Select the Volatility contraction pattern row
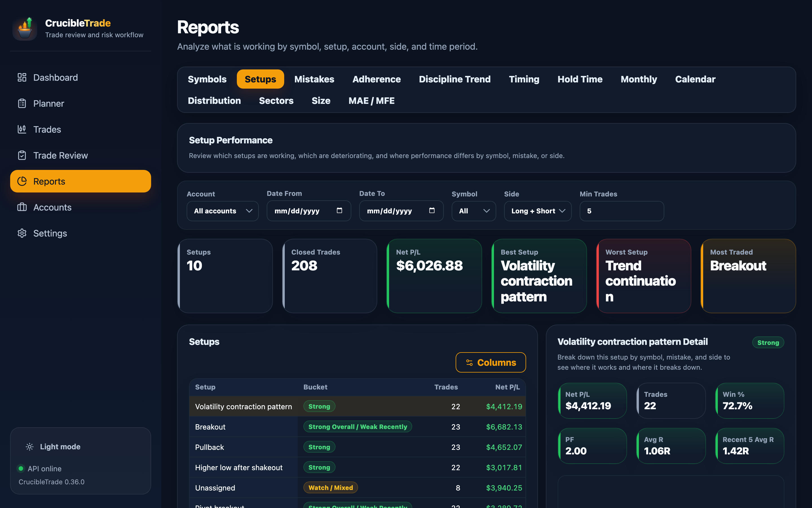Screen dimensions: 812x508 (x=357, y=406)
